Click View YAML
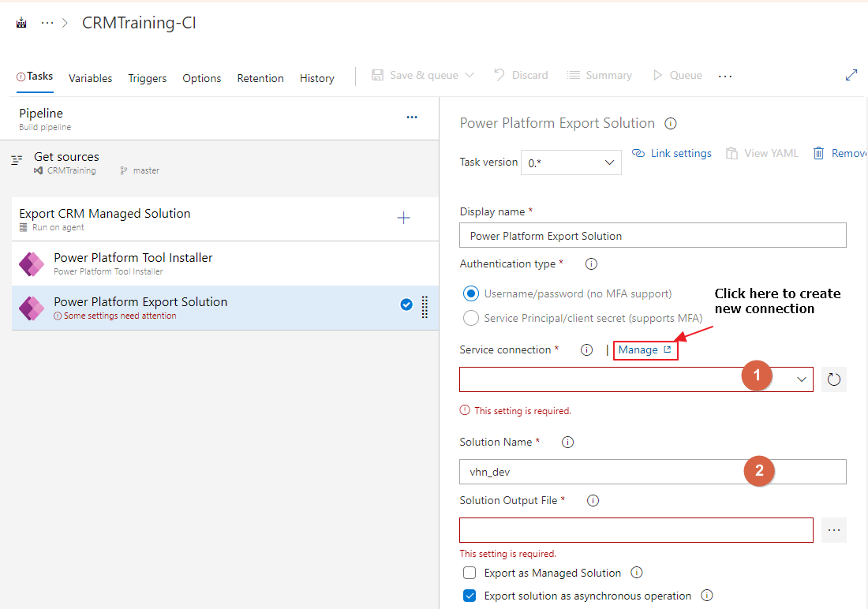 (762, 153)
